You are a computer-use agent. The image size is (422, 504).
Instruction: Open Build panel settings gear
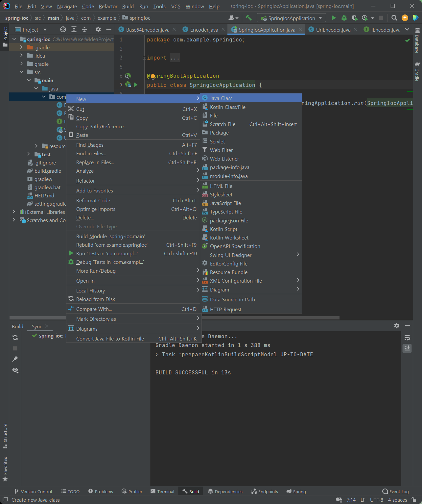tap(397, 326)
